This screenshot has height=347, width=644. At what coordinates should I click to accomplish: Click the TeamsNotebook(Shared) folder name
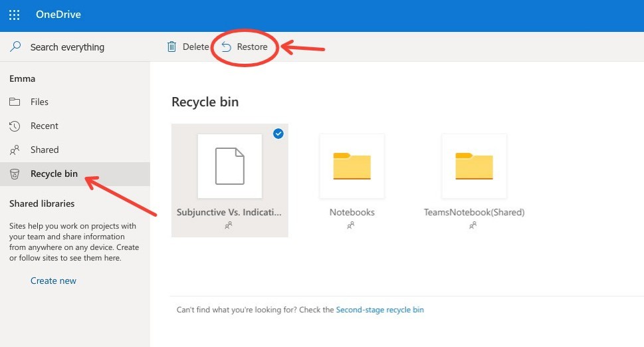coord(475,212)
